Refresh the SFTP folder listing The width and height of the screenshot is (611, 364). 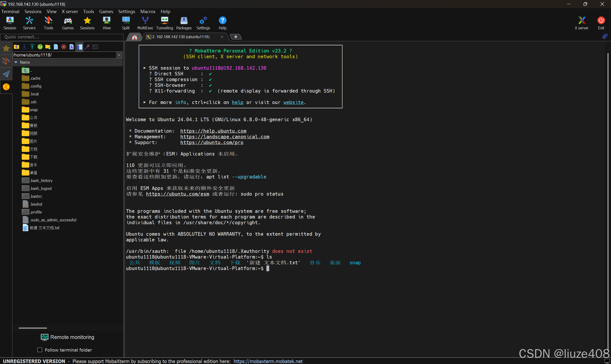point(40,47)
